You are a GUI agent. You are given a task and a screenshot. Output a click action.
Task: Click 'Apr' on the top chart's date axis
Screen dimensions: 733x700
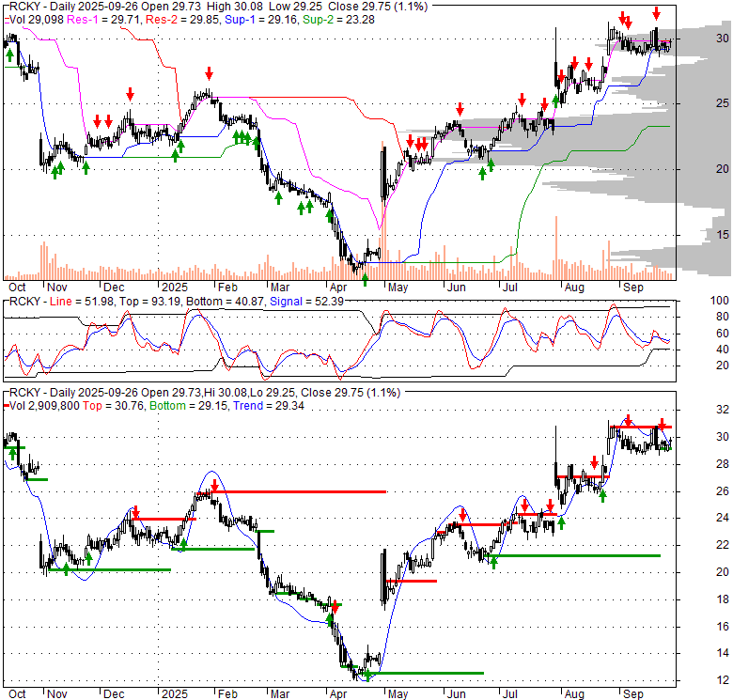338,288
